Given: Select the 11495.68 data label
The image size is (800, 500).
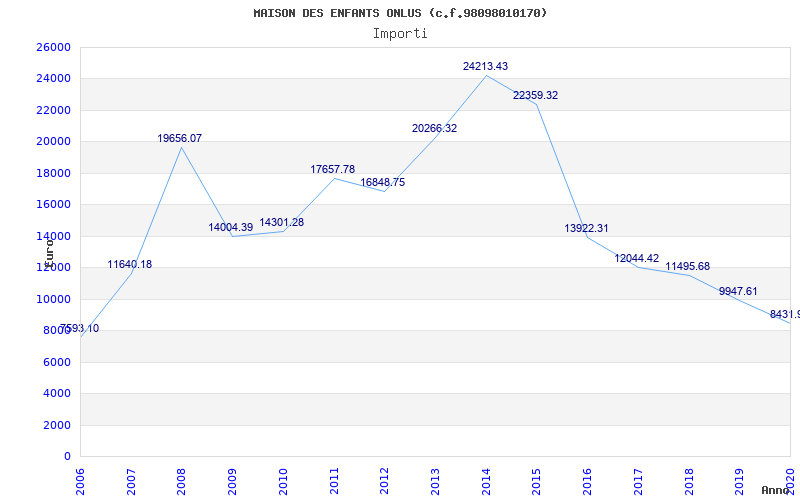Looking at the screenshot, I should (x=687, y=267).
